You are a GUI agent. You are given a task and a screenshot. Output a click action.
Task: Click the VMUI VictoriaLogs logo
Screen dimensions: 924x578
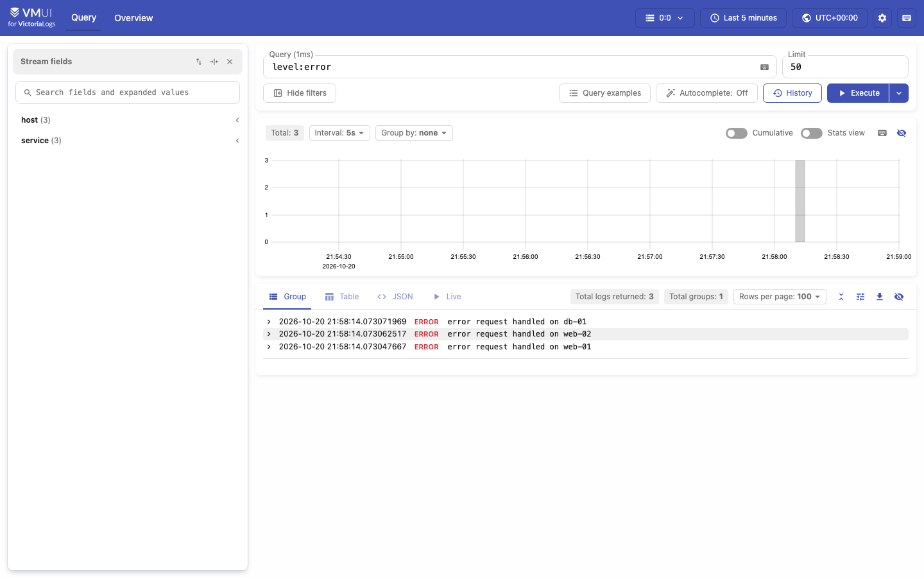tap(32, 18)
